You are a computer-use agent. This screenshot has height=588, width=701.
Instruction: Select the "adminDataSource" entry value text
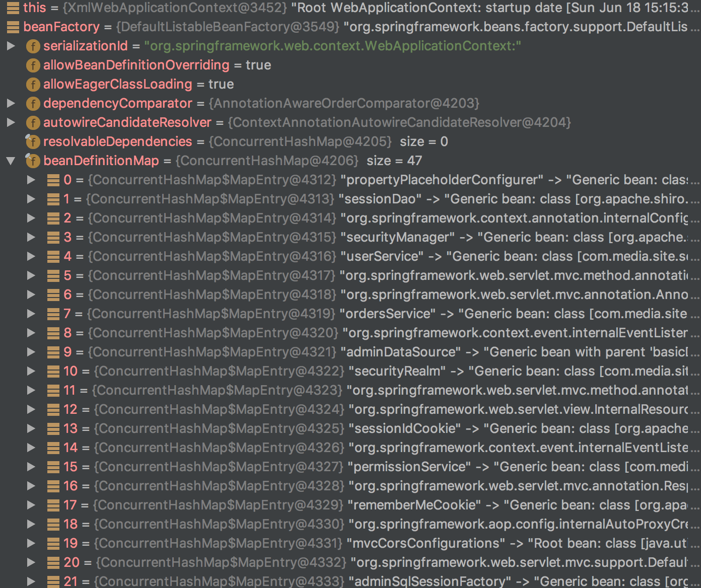click(520, 352)
